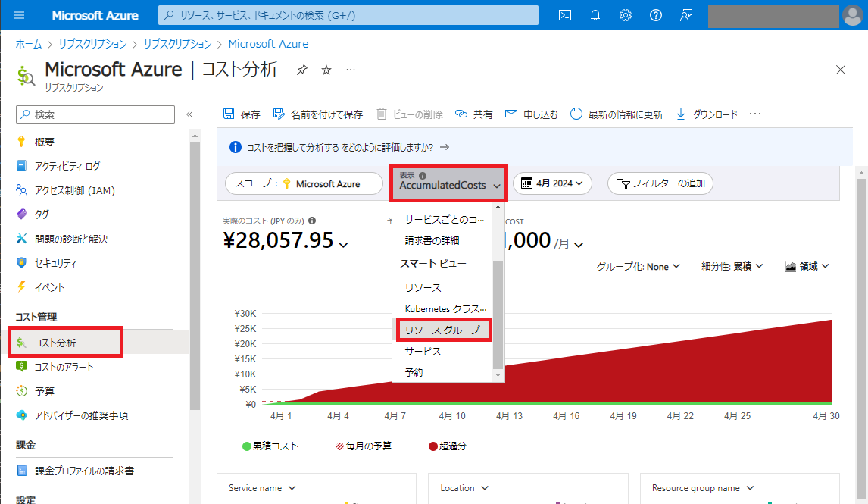The image size is (868, 504).
Task: Open the 細分性 累積 granularity dropdown
Action: (732, 266)
